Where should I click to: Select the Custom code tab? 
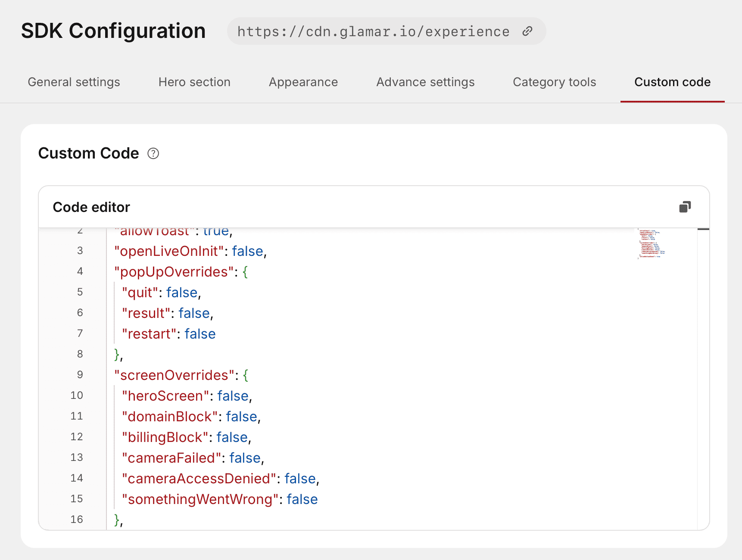coord(672,82)
